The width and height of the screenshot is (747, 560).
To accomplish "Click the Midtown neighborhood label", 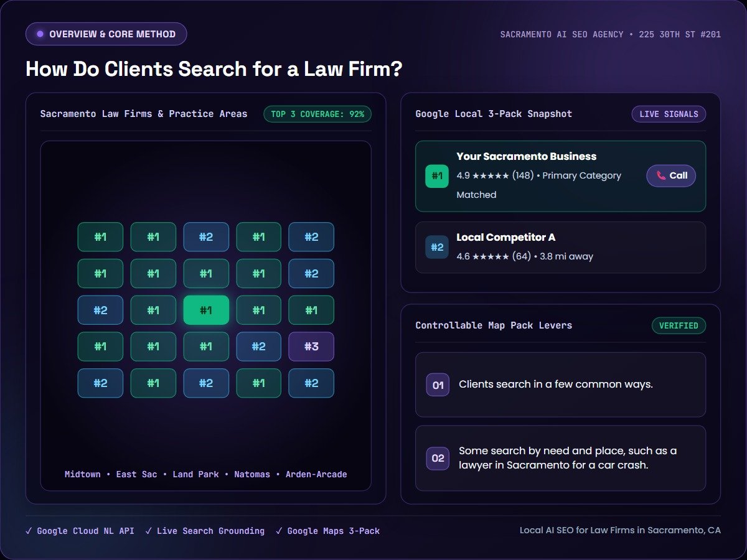I will (83, 474).
